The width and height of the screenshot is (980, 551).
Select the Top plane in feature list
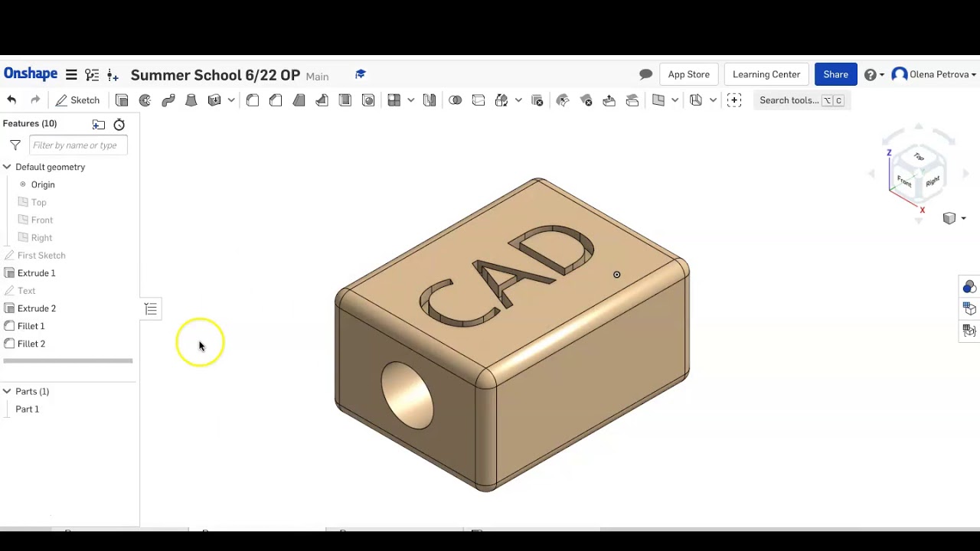pos(39,202)
